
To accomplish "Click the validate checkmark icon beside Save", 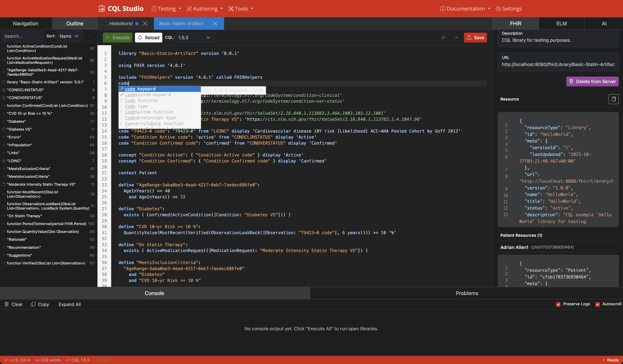I will [456, 38].
